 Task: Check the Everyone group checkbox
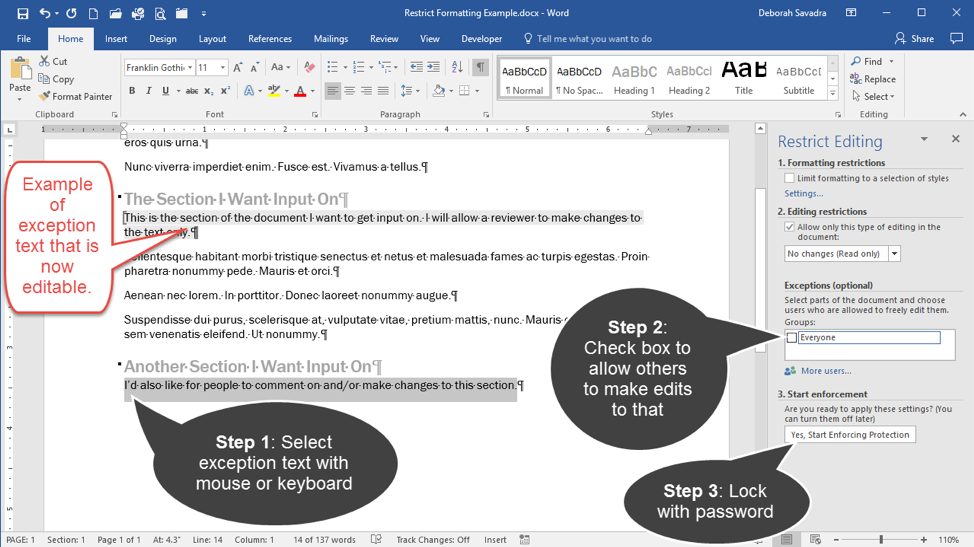point(791,338)
